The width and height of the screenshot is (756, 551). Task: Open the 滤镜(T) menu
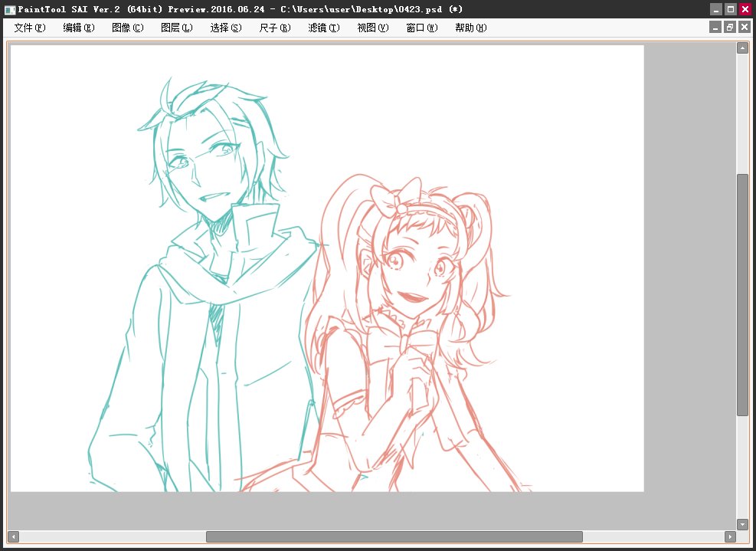point(324,28)
